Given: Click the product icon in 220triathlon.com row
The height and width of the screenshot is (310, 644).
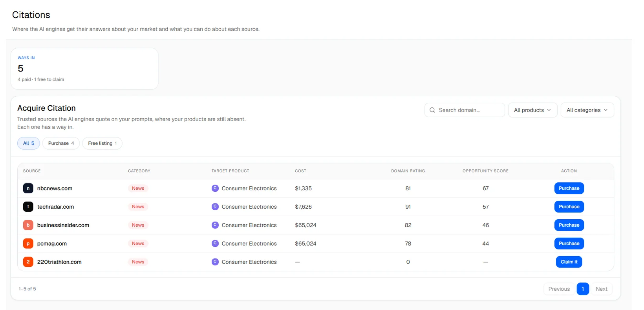Looking at the screenshot, I should (215, 262).
